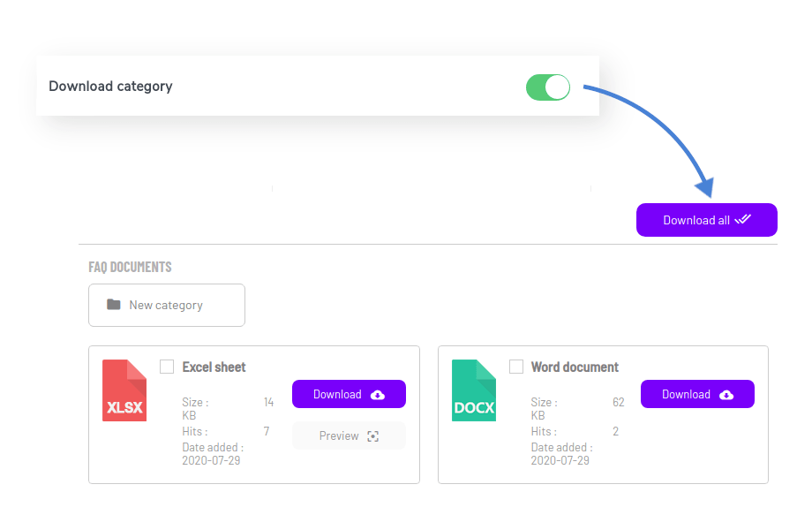Click the Excel sheet hits value 7
Viewport: 812px width, 530px height.
267,431
